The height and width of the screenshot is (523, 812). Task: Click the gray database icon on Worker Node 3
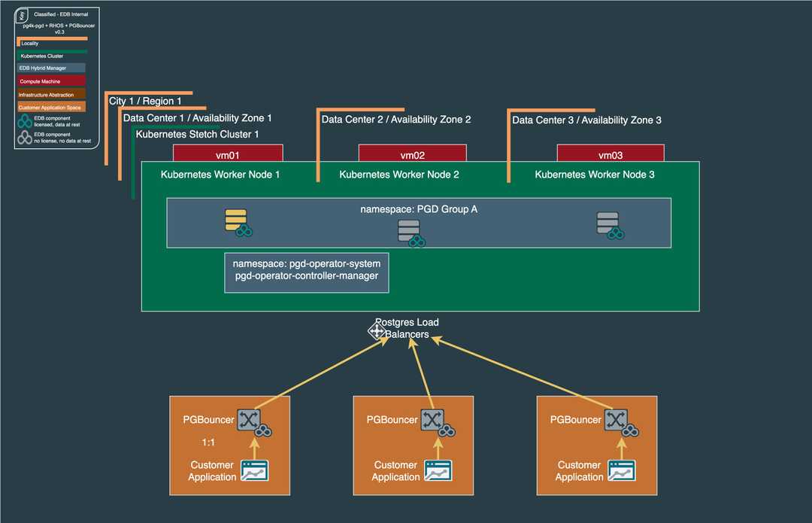tap(607, 223)
